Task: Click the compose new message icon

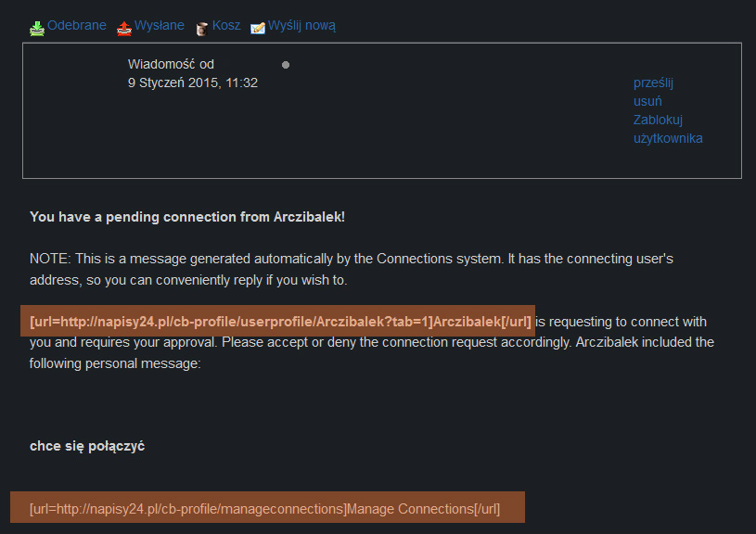Action: point(258,29)
